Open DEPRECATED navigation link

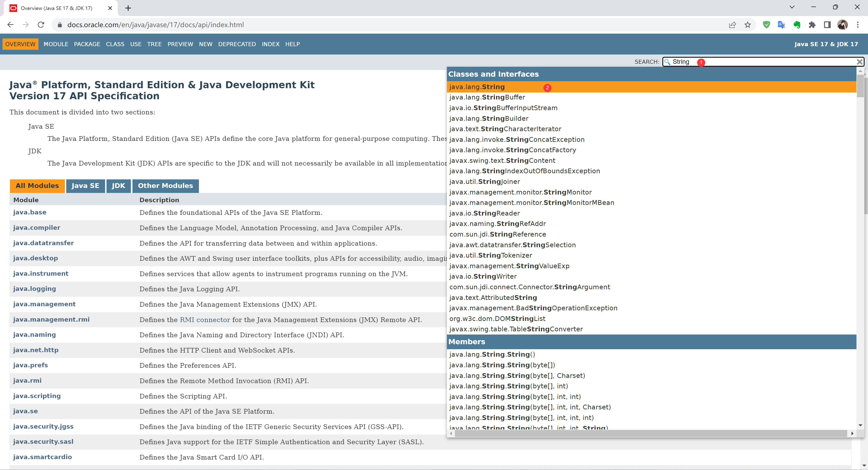237,44
